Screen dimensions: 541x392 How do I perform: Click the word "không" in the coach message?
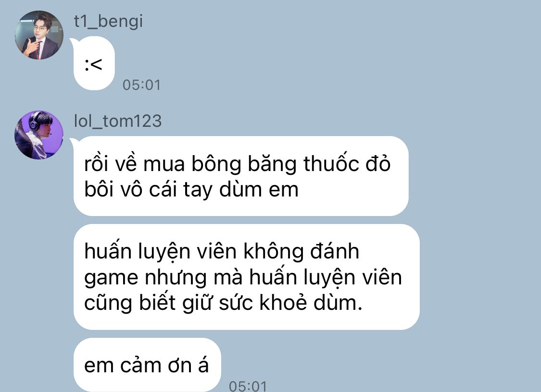[274, 252]
